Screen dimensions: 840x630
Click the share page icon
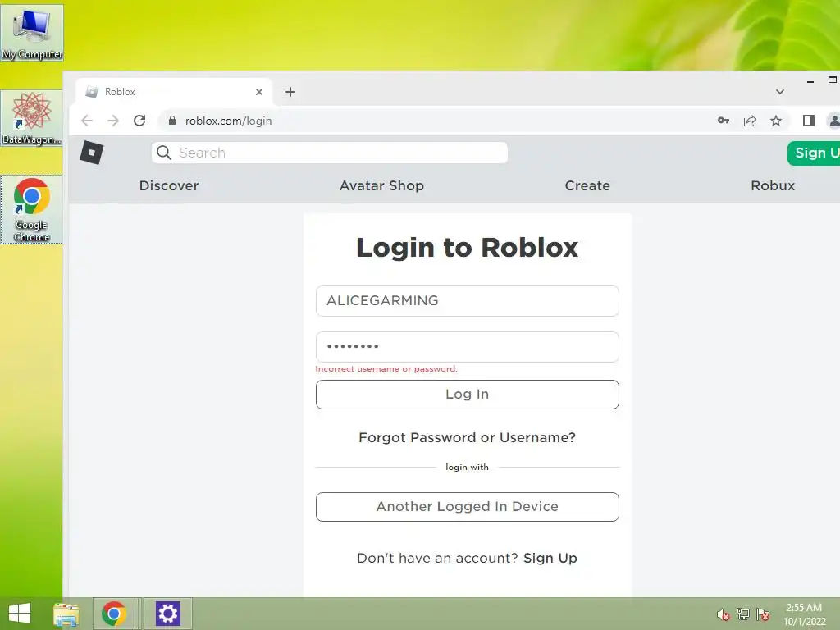[x=750, y=121]
